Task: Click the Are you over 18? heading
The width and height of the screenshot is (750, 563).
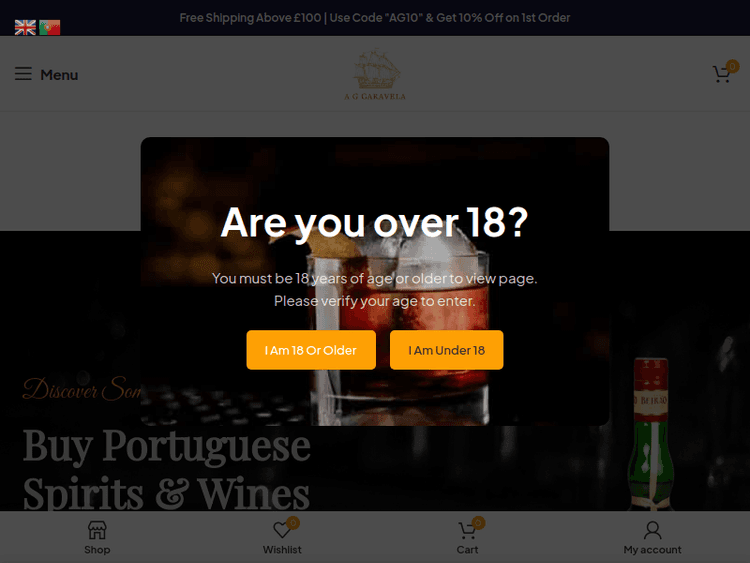Action: [375, 222]
